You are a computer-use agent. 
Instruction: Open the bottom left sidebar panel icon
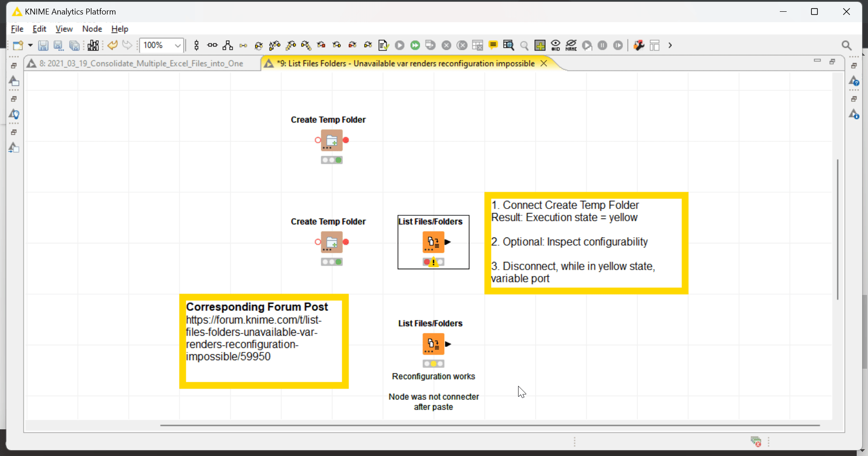[14, 147]
